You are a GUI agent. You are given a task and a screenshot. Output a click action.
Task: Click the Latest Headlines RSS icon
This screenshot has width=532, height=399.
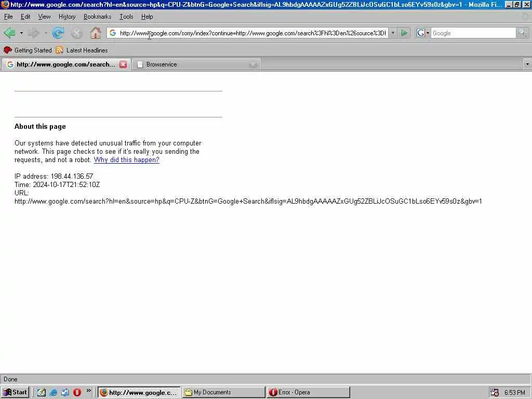59,50
